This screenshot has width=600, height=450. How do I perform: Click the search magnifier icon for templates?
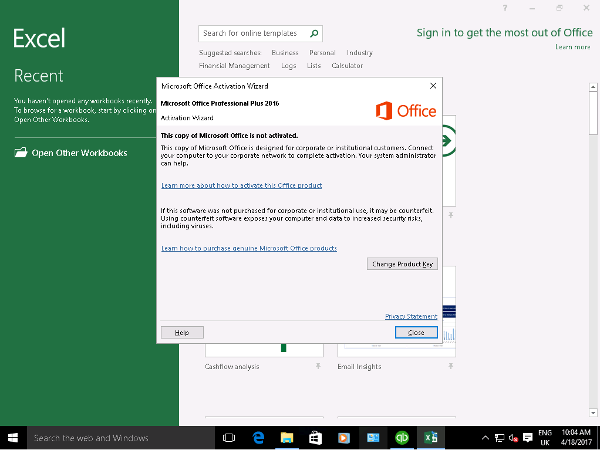click(x=314, y=34)
